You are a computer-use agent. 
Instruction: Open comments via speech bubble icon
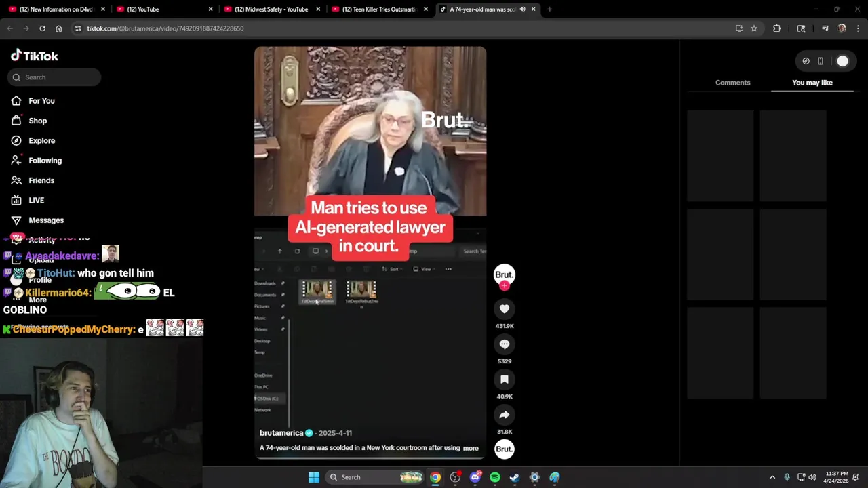point(505,344)
